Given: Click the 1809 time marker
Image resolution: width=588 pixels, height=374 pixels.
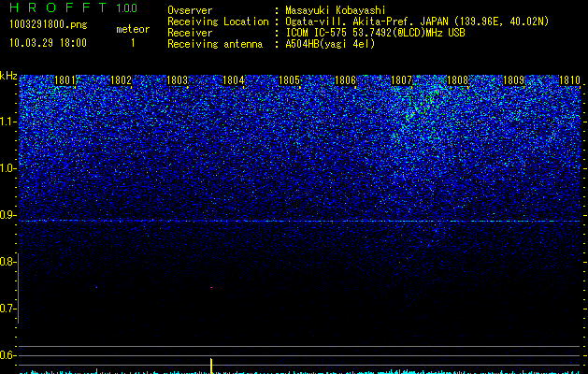Looking at the screenshot, I should (513, 80).
